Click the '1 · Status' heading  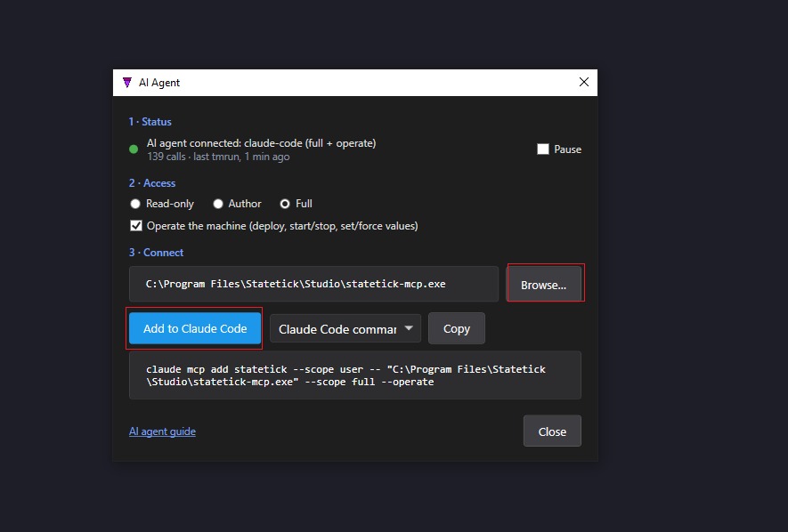coord(150,122)
